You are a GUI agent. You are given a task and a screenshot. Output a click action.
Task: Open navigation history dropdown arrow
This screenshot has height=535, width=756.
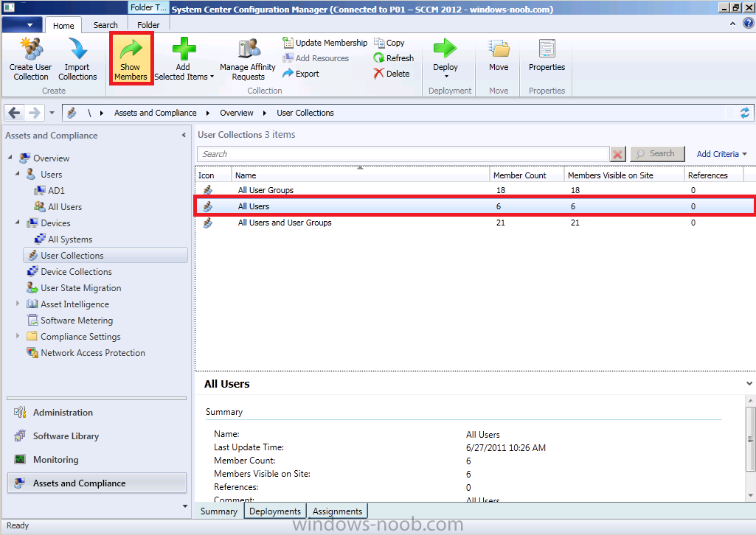(x=52, y=113)
